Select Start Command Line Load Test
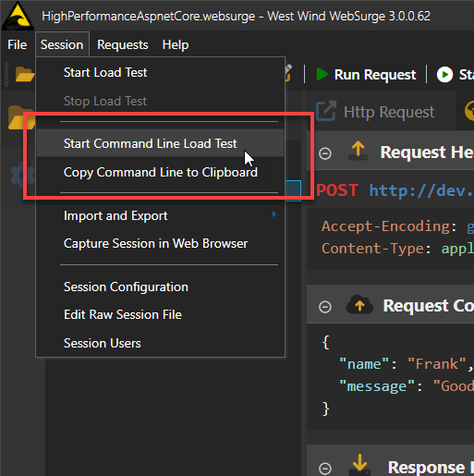The height and width of the screenshot is (476, 474). [x=160, y=143]
